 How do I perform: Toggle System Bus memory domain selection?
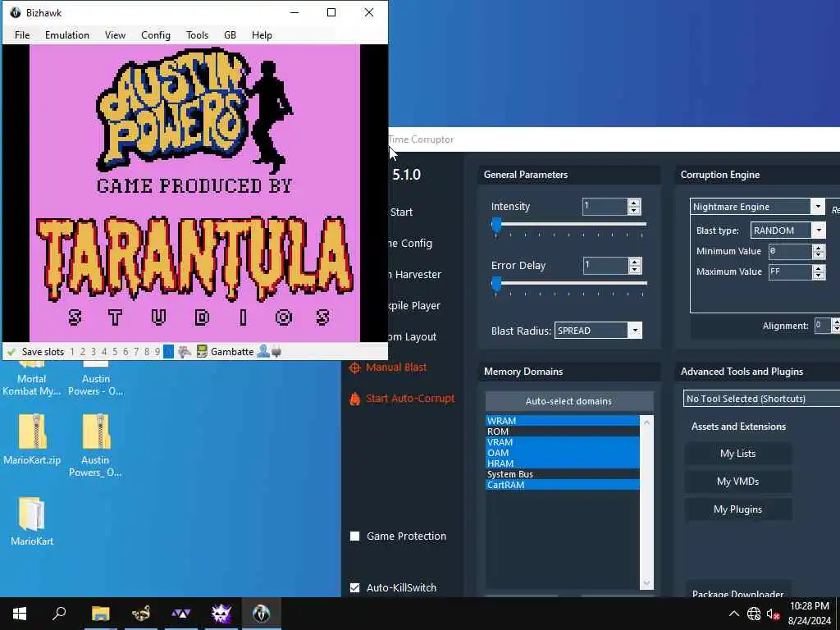pos(563,475)
